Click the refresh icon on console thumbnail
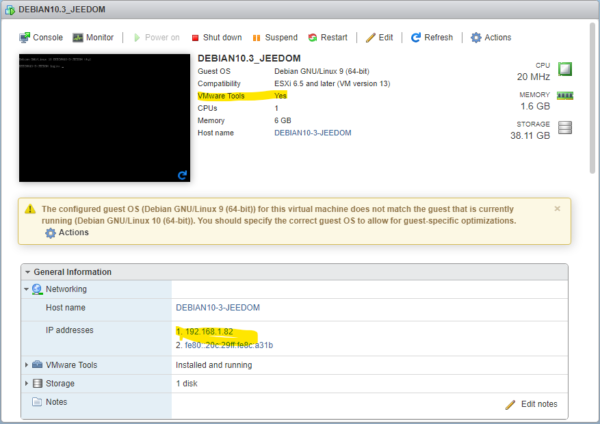Viewport: 600px width, 424px height. click(x=182, y=175)
